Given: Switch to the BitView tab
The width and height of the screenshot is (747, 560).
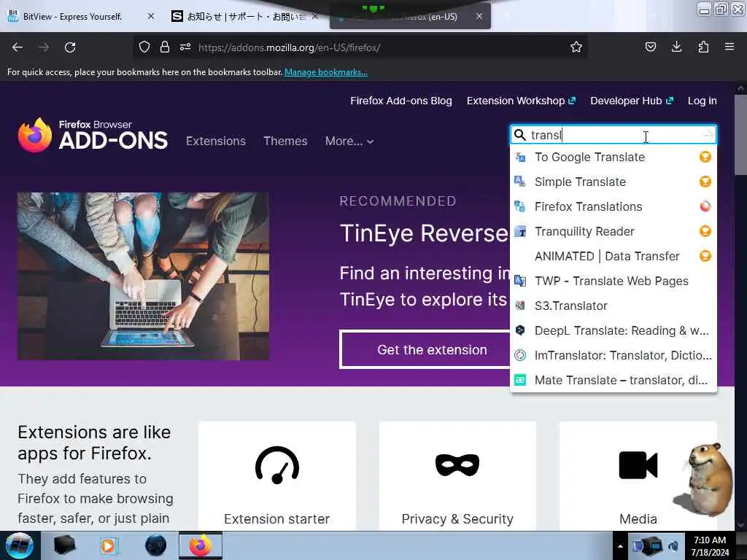Looking at the screenshot, I should (72, 17).
